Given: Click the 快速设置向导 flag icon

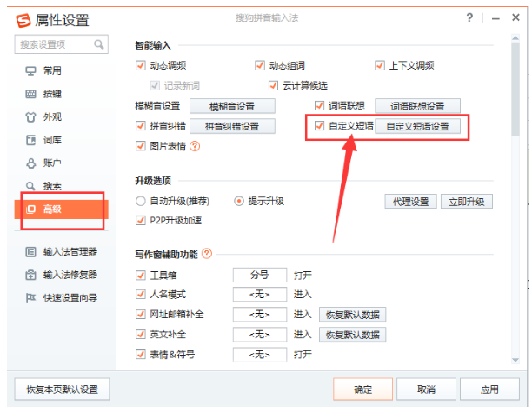Looking at the screenshot, I should point(30,298).
